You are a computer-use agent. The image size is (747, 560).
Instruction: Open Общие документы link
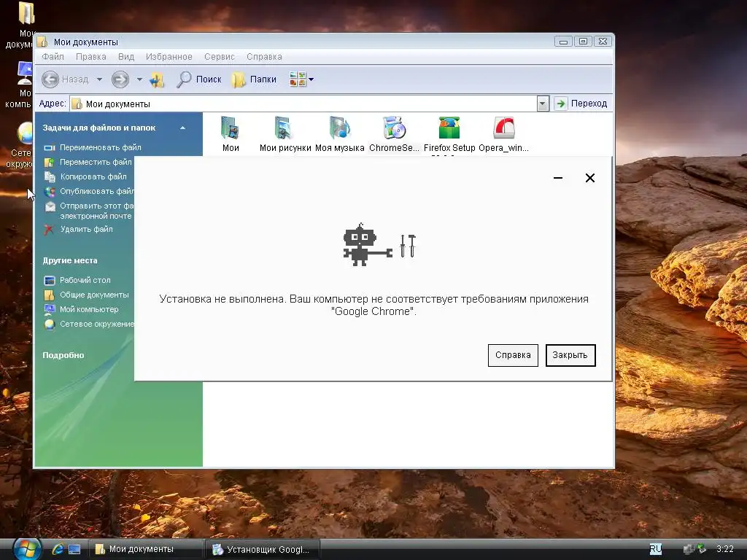[94, 295]
